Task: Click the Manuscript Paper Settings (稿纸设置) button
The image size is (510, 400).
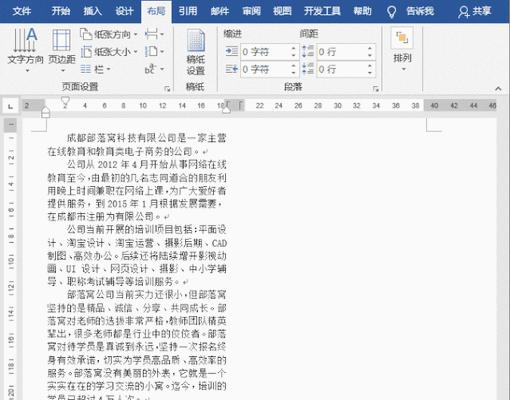Action: 195,52
